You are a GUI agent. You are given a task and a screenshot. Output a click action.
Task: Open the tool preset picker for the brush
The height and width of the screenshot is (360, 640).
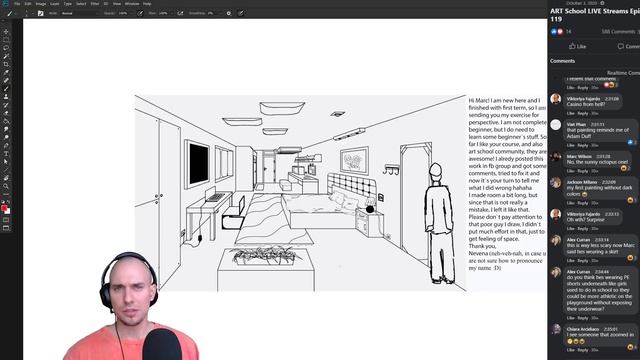coord(11,13)
